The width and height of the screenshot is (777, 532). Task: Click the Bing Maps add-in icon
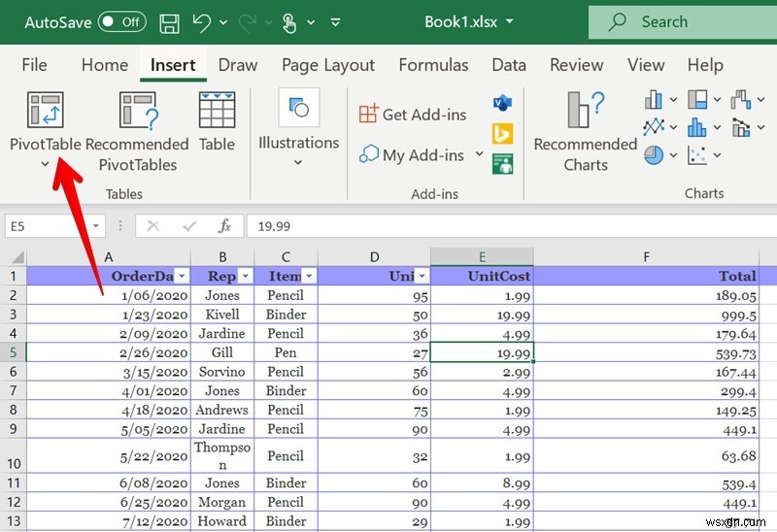point(502,133)
